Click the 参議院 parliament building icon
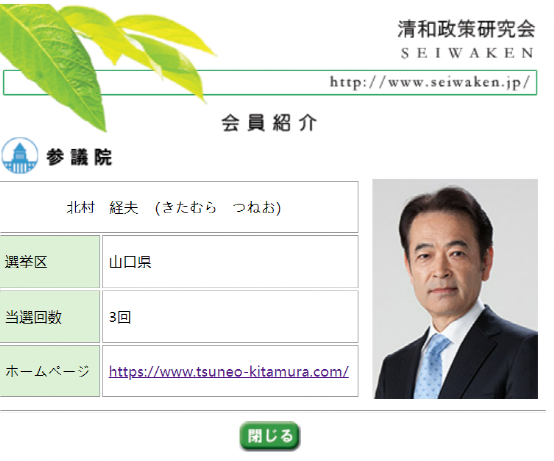Screen dimensions: 554x461 19,155
